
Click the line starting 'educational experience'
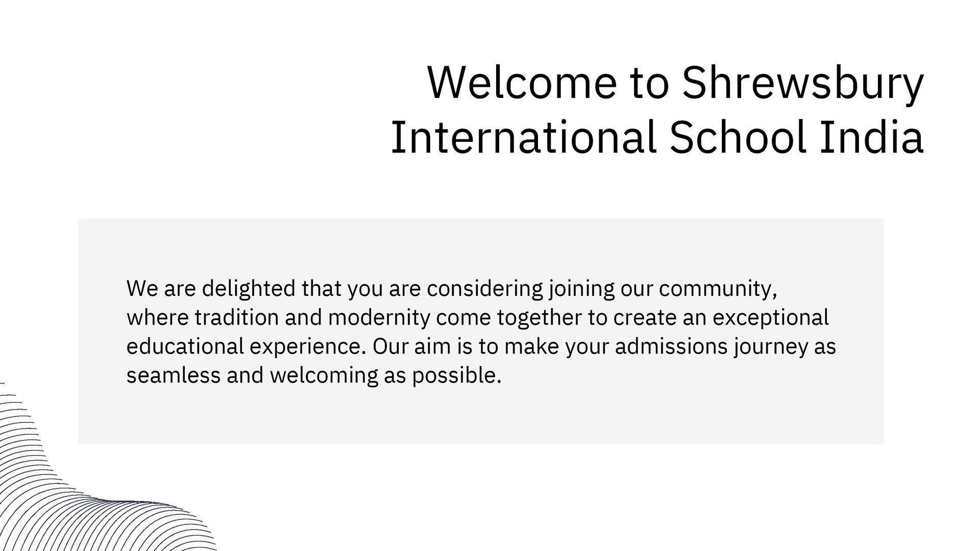481,347
